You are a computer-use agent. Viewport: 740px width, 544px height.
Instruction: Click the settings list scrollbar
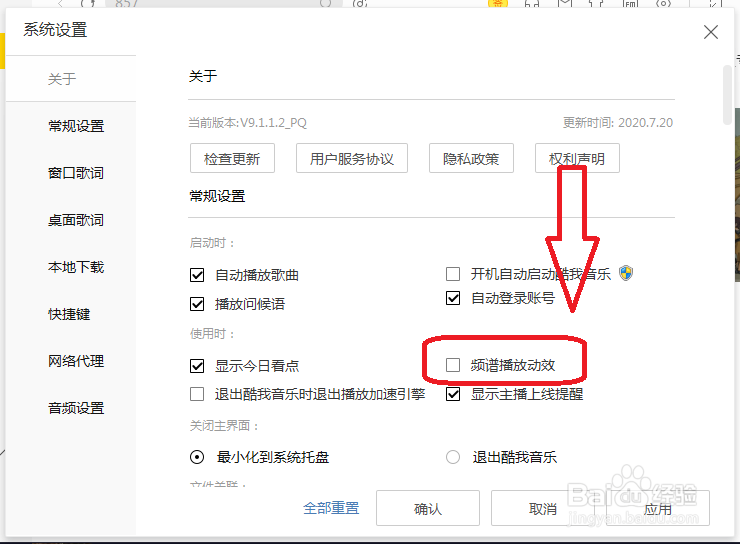[727, 95]
